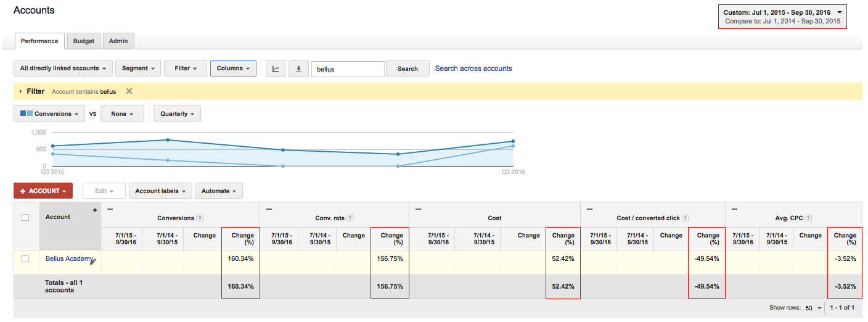Click Change (%) header under Cost / converted click

[x=708, y=239]
